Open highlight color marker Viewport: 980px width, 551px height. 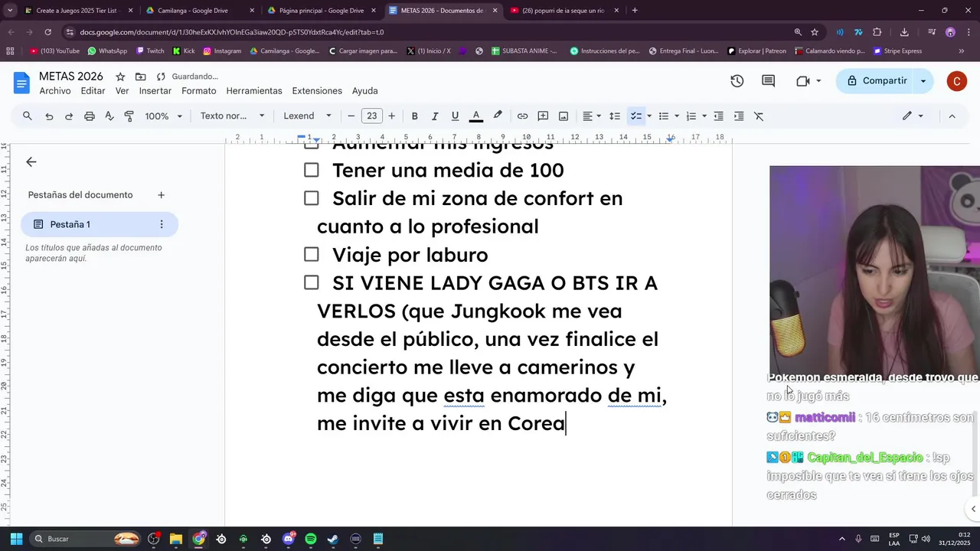pyautogui.click(x=498, y=116)
